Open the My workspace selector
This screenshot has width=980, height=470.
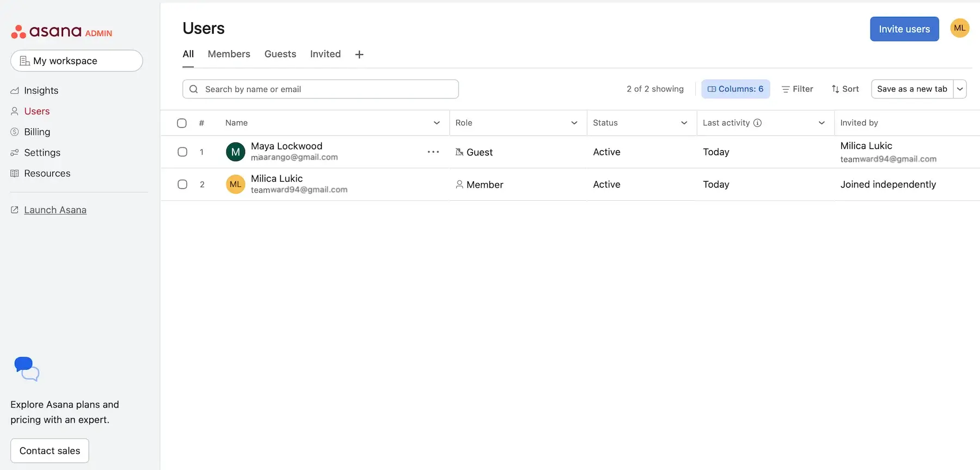pyautogui.click(x=77, y=61)
